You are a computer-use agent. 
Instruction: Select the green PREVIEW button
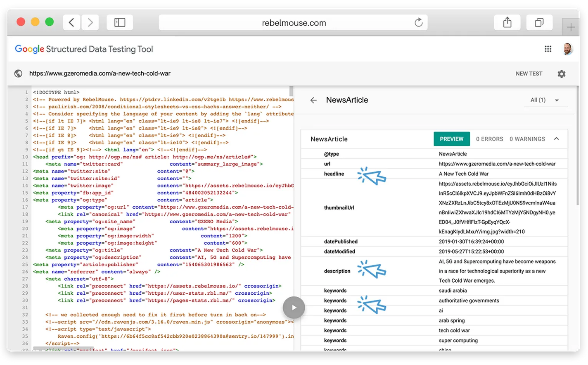451,139
